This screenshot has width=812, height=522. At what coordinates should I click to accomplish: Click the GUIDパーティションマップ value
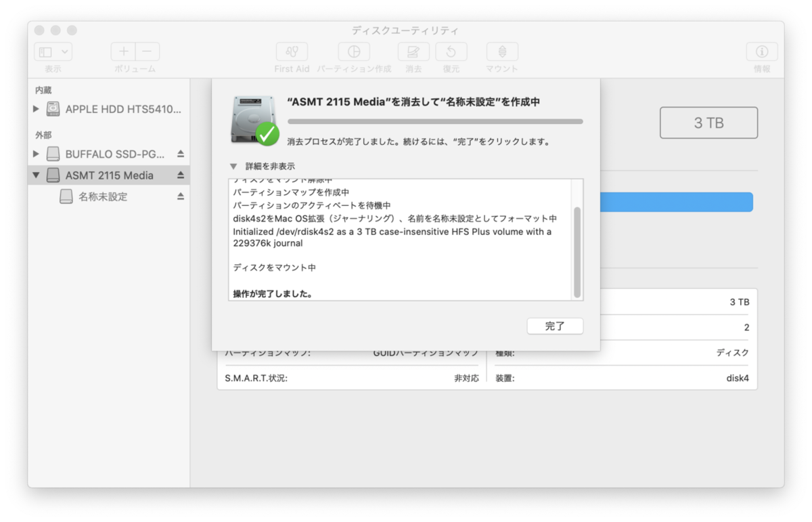(x=426, y=353)
